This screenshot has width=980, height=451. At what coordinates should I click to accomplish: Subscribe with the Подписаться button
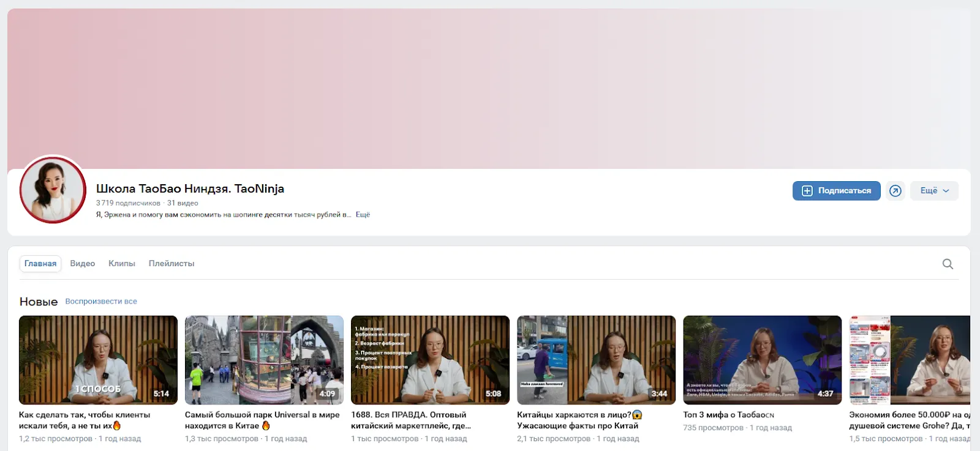836,191
